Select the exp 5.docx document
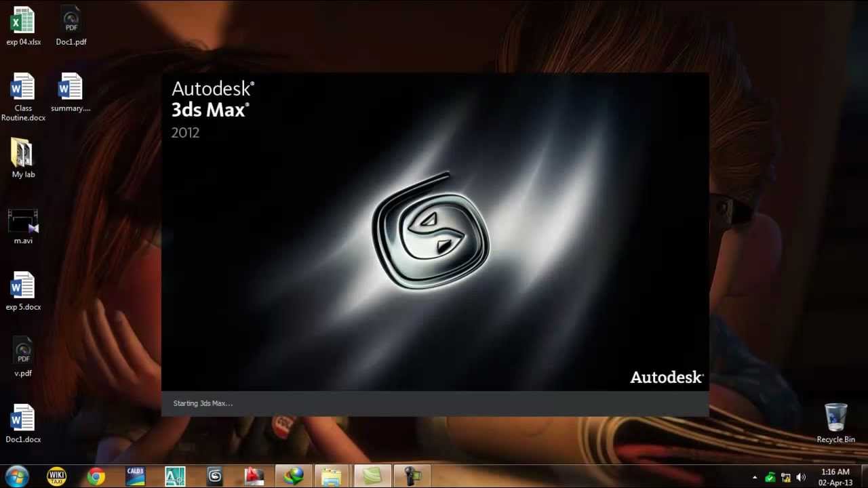Image resolution: width=868 pixels, height=488 pixels. [x=23, y=291]
